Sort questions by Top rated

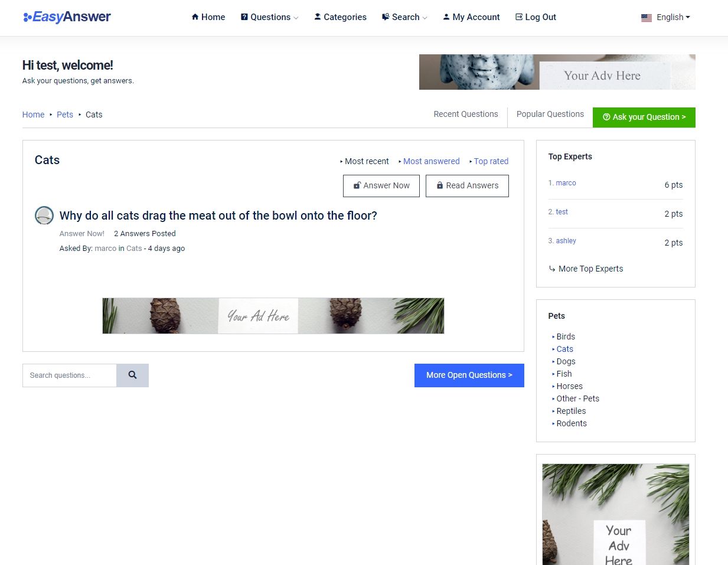point(491,161)
